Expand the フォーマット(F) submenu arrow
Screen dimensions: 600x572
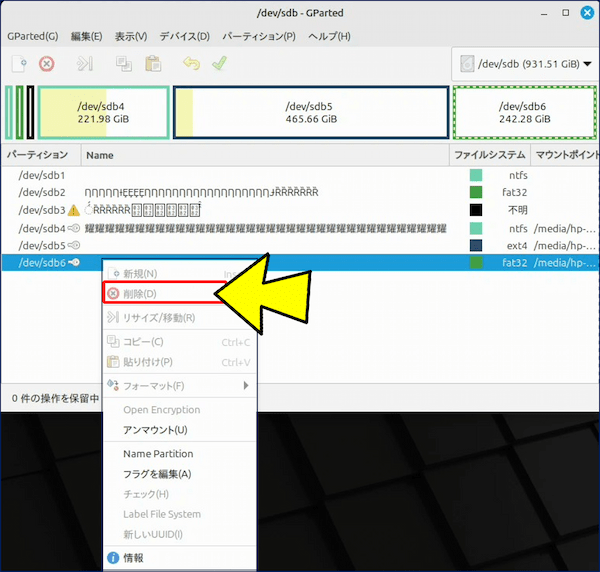[246, 386]
